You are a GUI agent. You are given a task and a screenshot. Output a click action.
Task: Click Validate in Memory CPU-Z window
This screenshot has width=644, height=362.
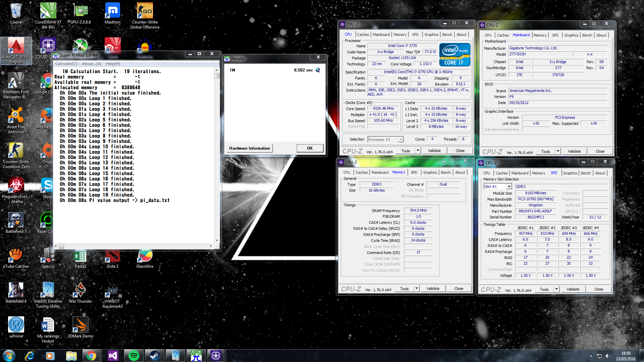tap(433, 289)
